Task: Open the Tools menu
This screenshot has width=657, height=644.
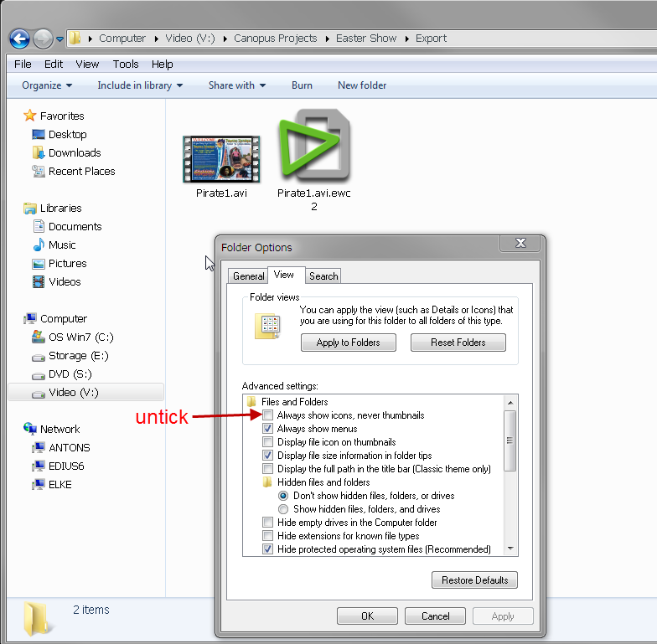Action: point(126,64)
